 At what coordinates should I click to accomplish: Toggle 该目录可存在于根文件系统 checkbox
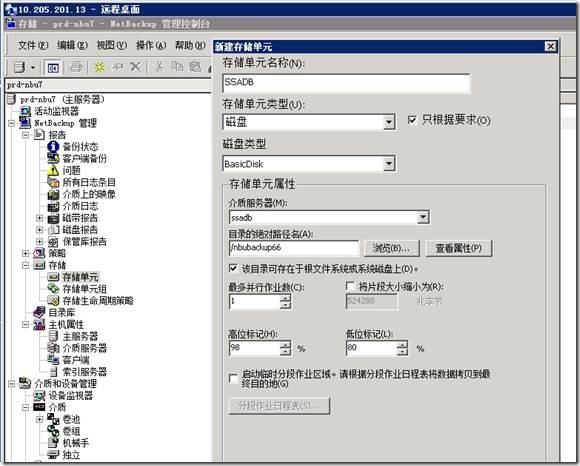pyautogui.click(x=233, y=268)
